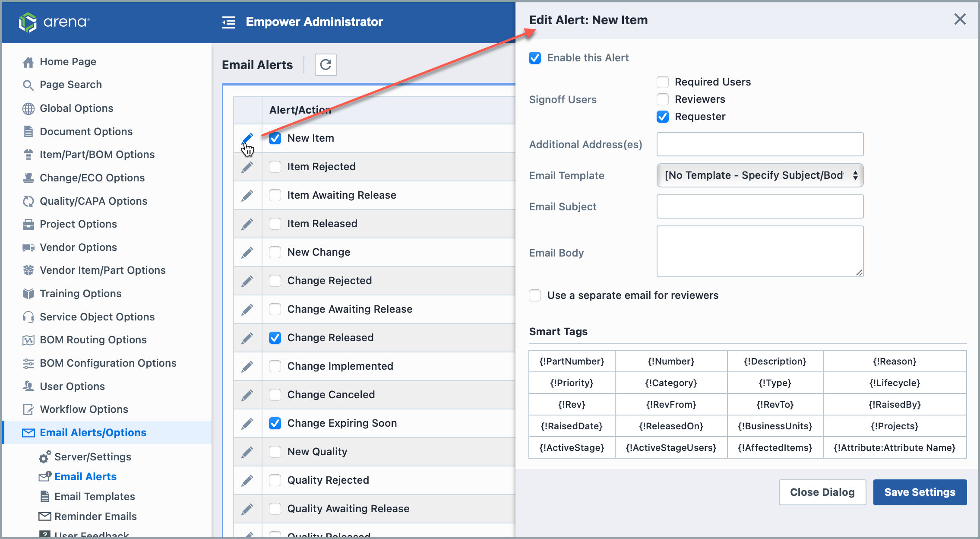The width and height of the screenshot is (980, 539).
Task: Click the Service Object Options headset icon
Action: coord(28,317)
